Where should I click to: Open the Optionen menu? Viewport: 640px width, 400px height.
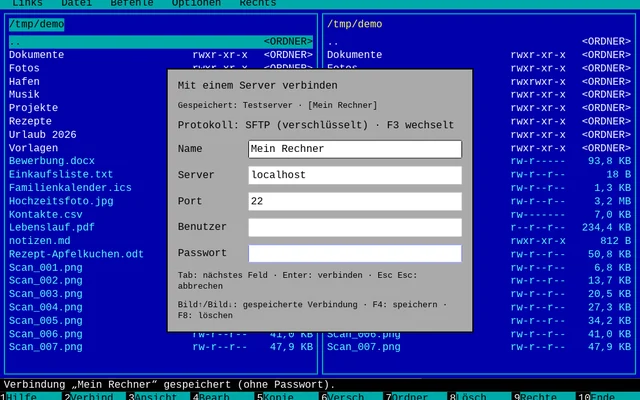pyautogui.click(x=196, y=3)
